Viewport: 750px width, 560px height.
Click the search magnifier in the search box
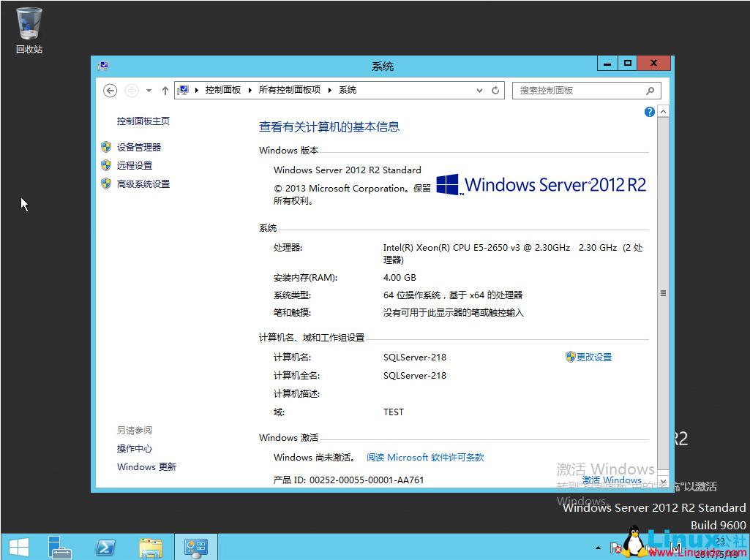tap(650, 90)
